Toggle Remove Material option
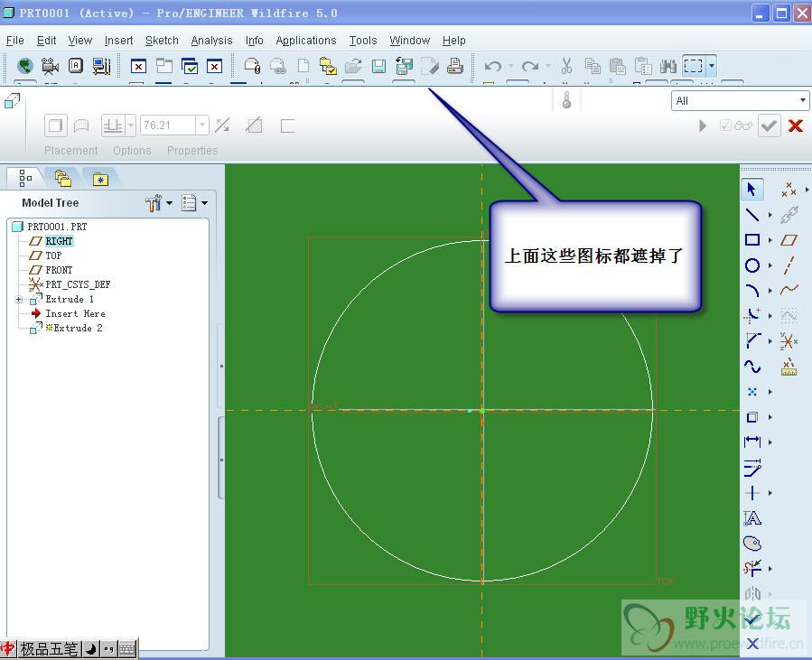 click(x=255, y=125)
